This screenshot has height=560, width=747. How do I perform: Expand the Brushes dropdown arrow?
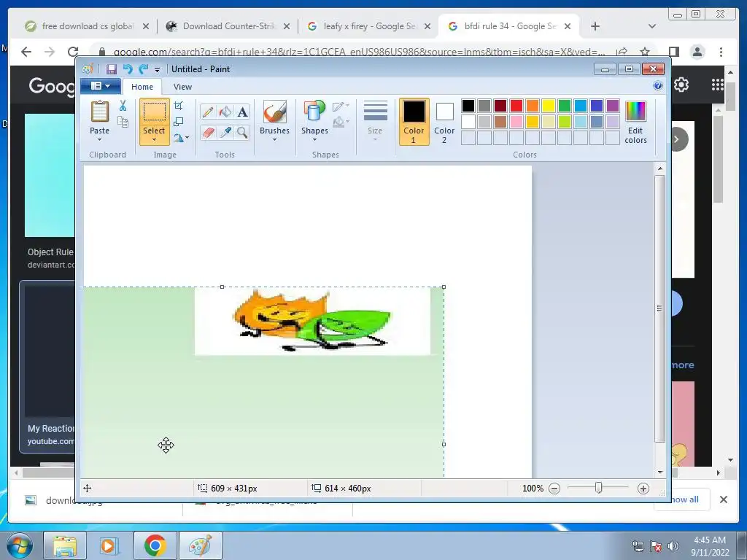click(274, 139)
